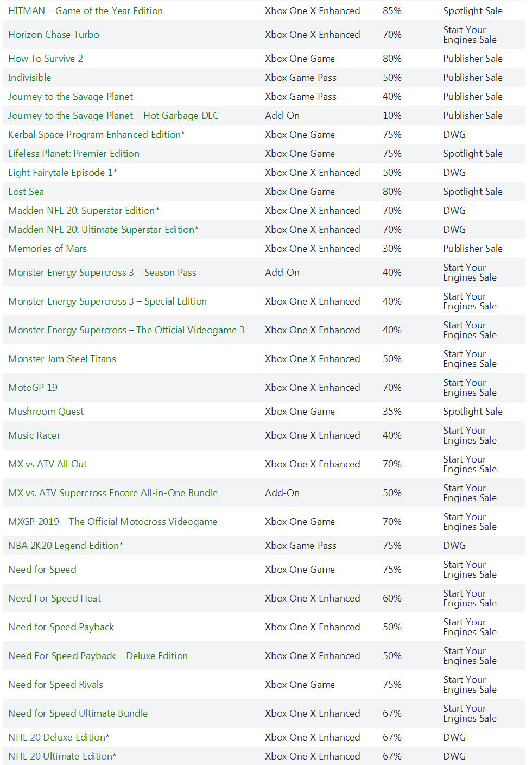The width and height of the screenshot is (532, 765).
Task: Click the Mushroom Quest link
Action: 46,412
